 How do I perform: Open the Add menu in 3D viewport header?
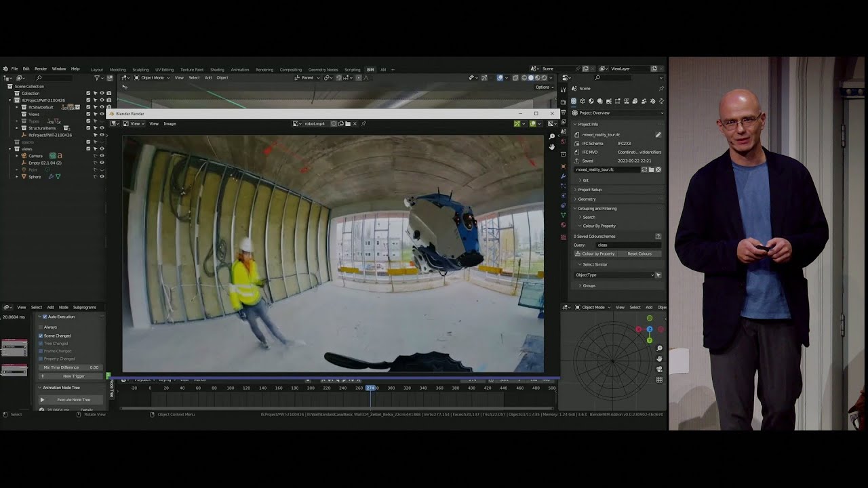coord(208,78)
